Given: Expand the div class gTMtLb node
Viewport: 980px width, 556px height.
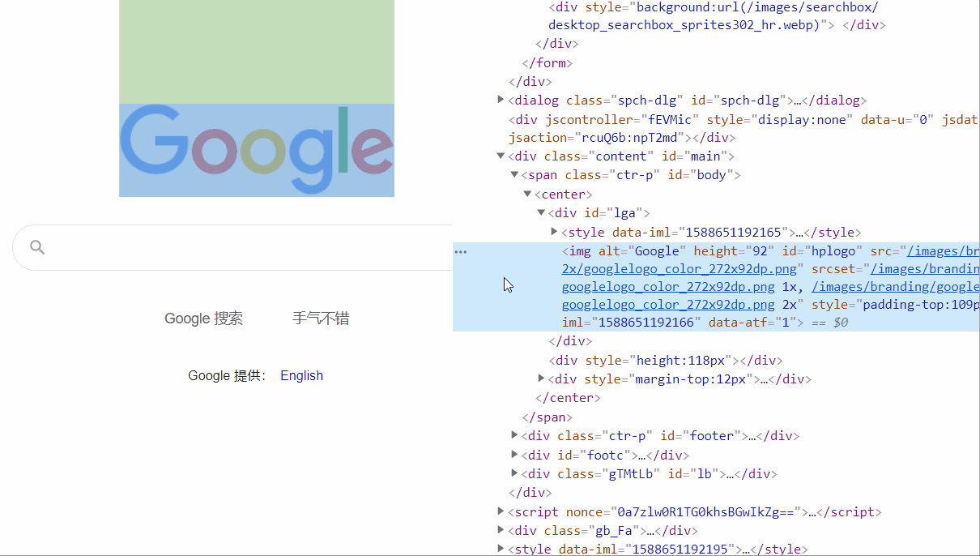Looking at the screenshot, I should coord(514,473).
